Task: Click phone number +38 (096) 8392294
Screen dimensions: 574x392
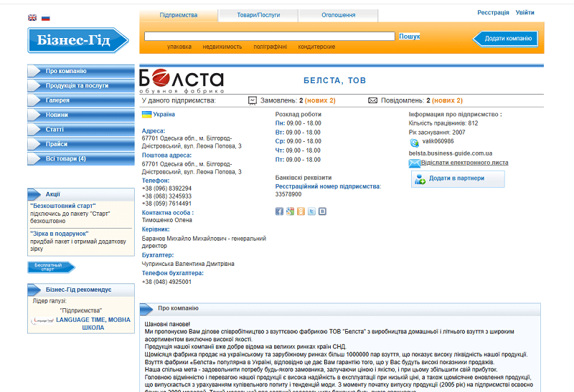Action: coord(166,188)
